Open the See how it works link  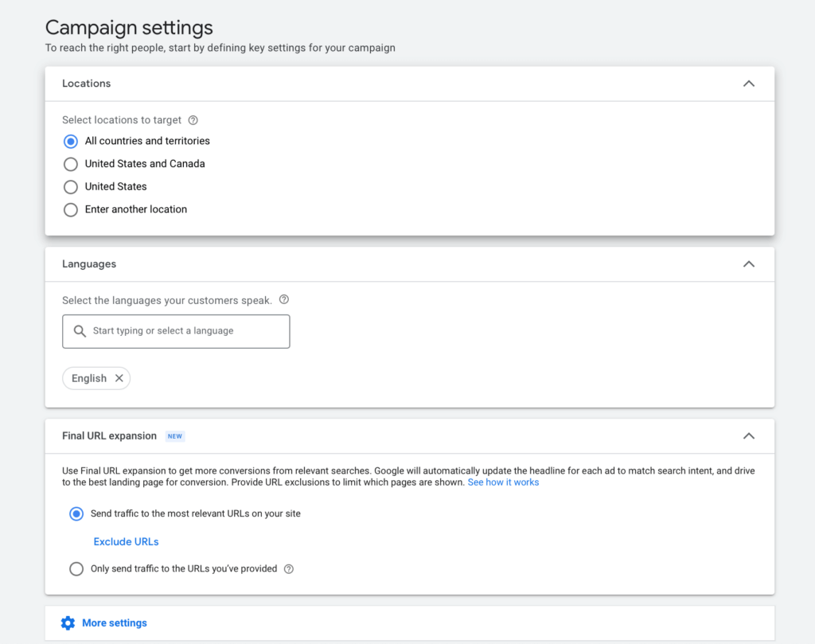click(x=503, y=482)
